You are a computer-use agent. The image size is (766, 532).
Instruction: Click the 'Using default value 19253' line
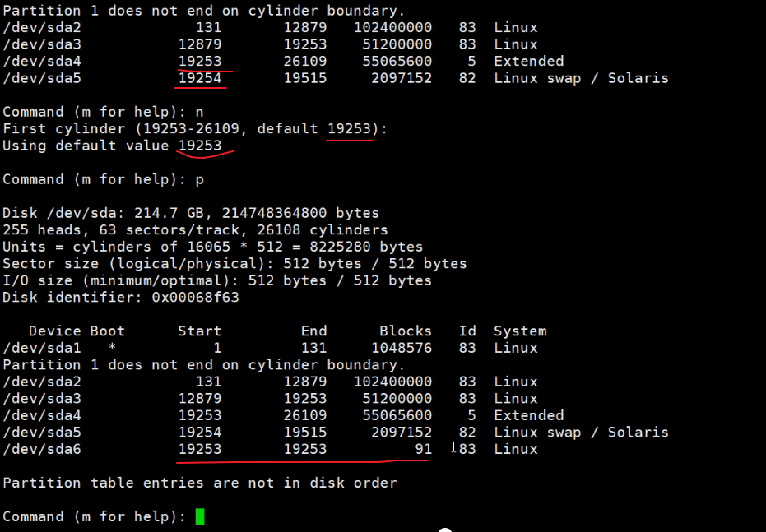coord(112,146)
